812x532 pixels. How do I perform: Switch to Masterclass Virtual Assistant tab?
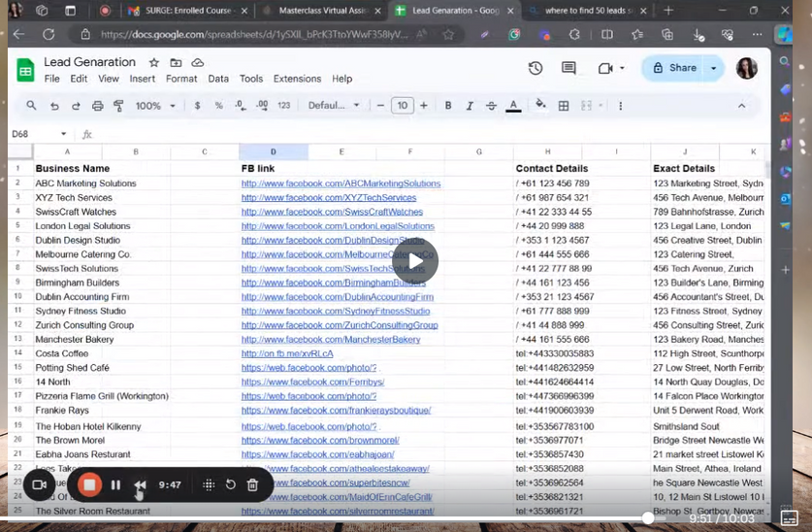click(321, 11)
